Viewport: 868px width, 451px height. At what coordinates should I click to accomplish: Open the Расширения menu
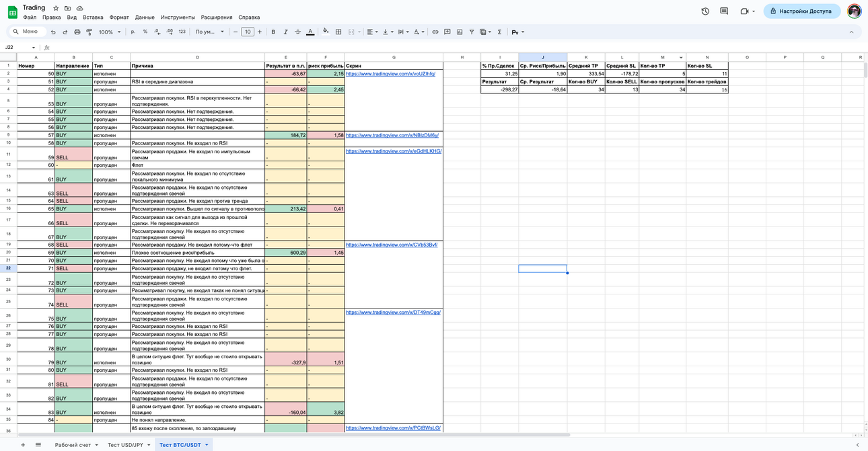pos(217,17)
